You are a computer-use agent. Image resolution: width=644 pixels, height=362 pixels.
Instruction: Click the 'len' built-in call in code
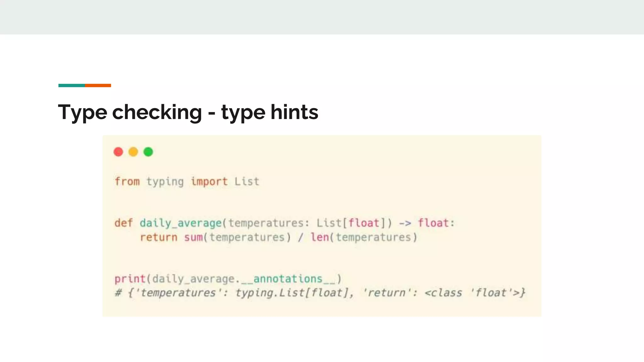319,237
